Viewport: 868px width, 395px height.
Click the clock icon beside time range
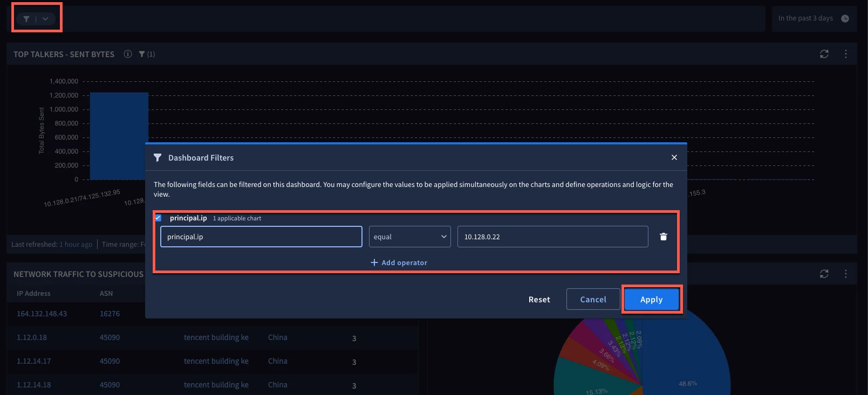(845, 18)
